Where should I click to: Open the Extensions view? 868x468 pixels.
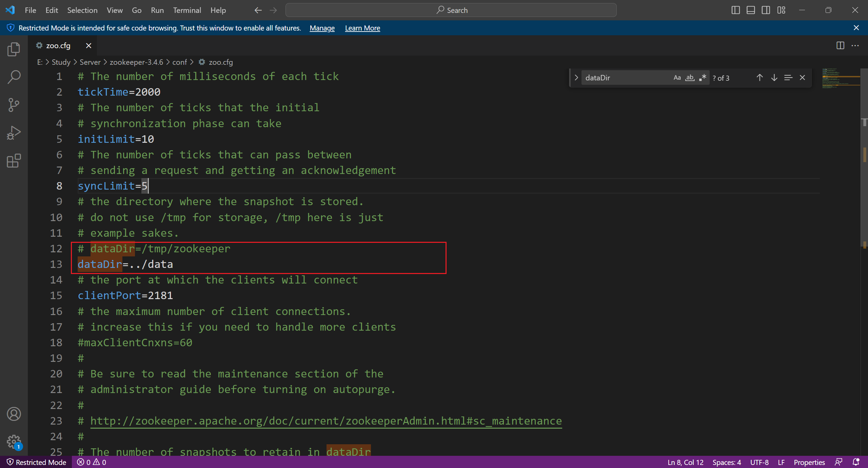click(14, 161)
